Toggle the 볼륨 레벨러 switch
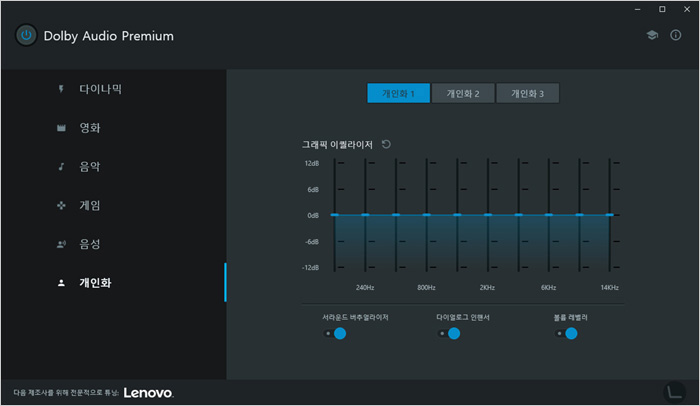The height and width of the screenshot is (406, 700). click(x=566, y=333)
